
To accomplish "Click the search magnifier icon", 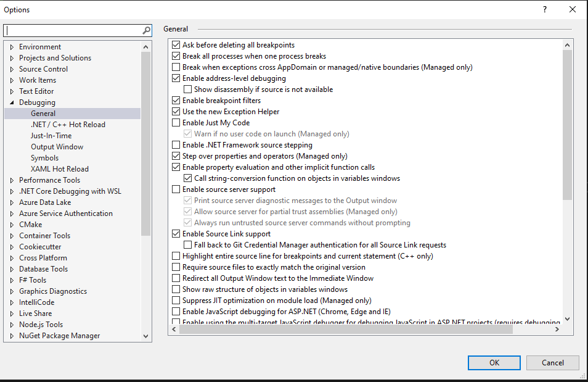I will click(x=147, y=30).
